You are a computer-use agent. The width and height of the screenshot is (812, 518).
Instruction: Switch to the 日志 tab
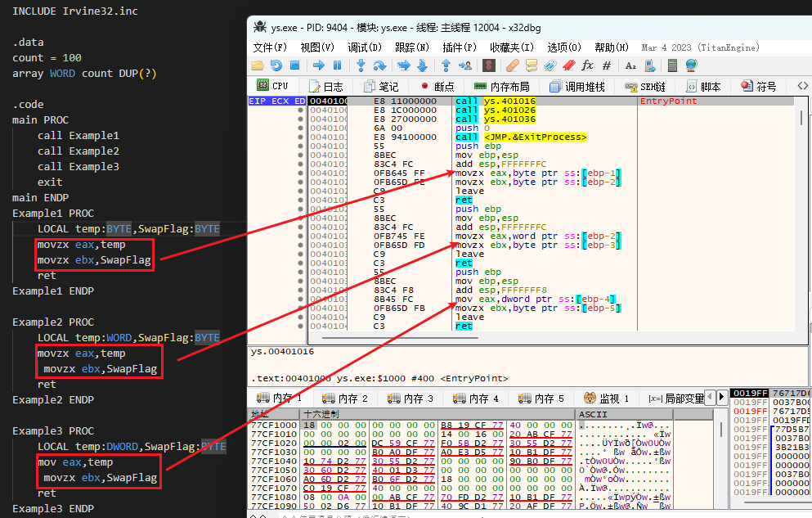point(325,87)
